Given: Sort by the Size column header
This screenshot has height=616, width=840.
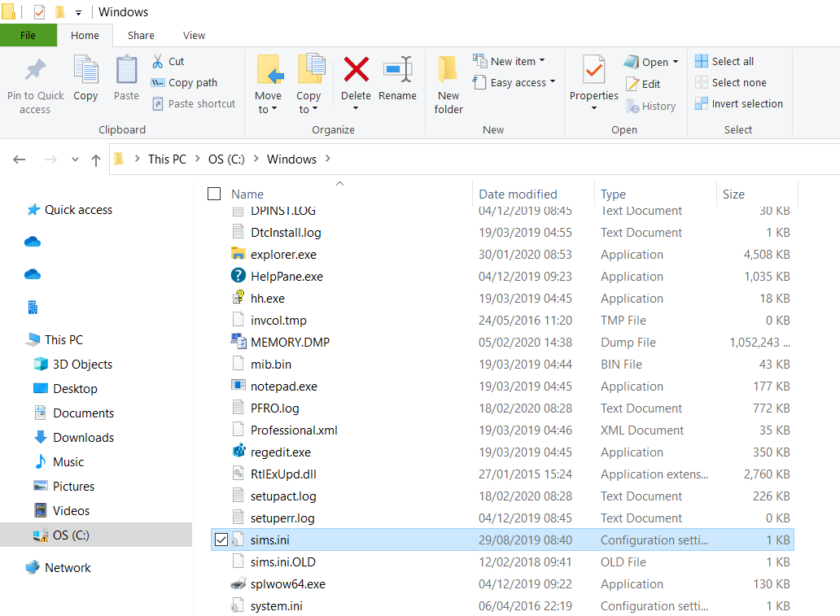Looking at the screenshot, I should pos(733,194).
